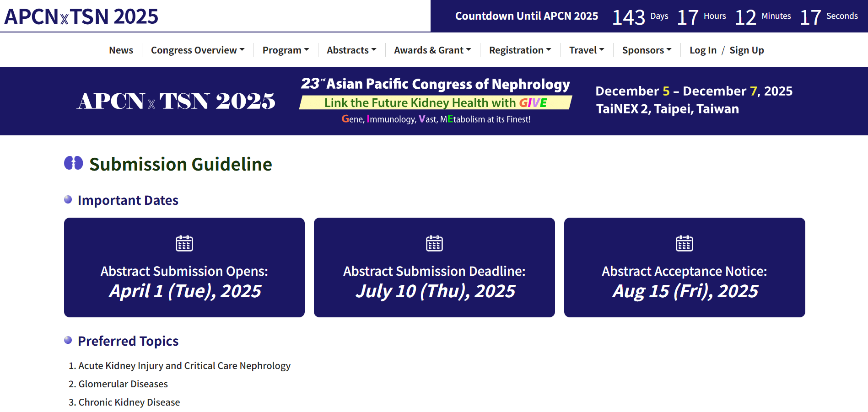Click the Preferred Topics heading
The height and width of the screenshot is (412, 868).
pos(128,341)
